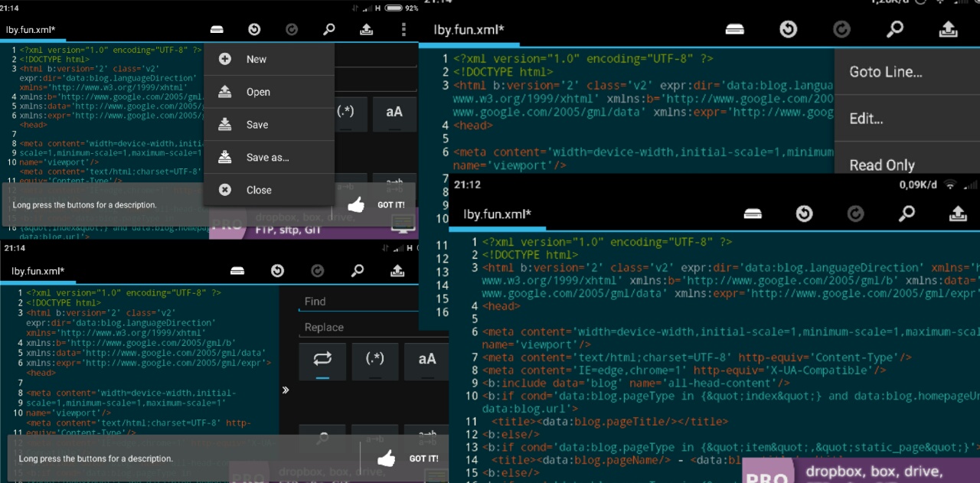Open file drawer icon in top-right screenshot
Image resolution: width=980 pixels, height=483 pixels.
point(735,29)
